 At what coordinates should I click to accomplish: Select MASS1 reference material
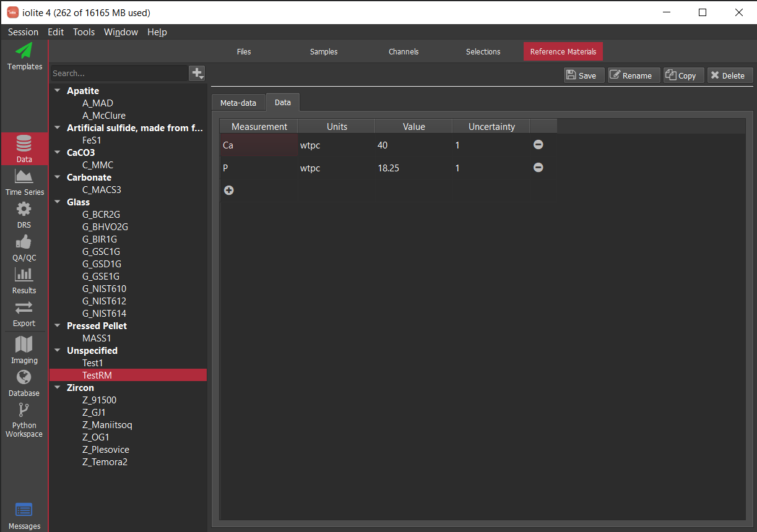tap(97, 338)
